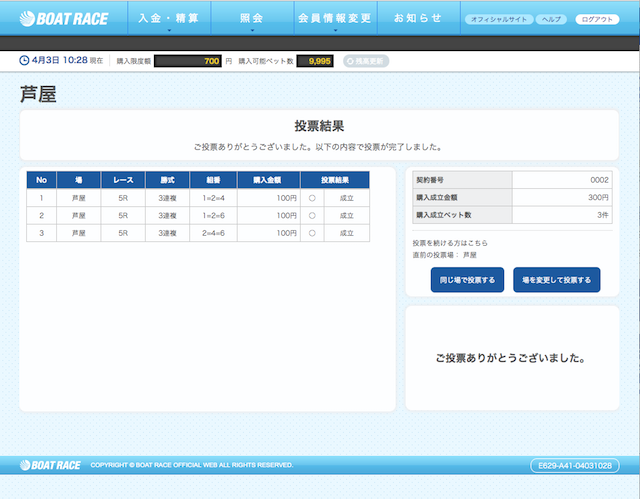Screen dimensions: 640x499
Task: Click the success circle in row 2
Action: [x=312, y=215]
